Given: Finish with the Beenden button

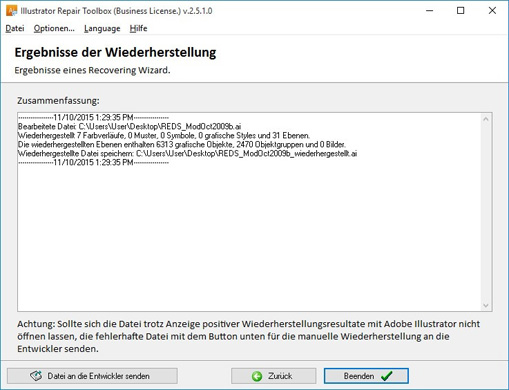Looking at the screenshot, I should click(x=366, y=376).
